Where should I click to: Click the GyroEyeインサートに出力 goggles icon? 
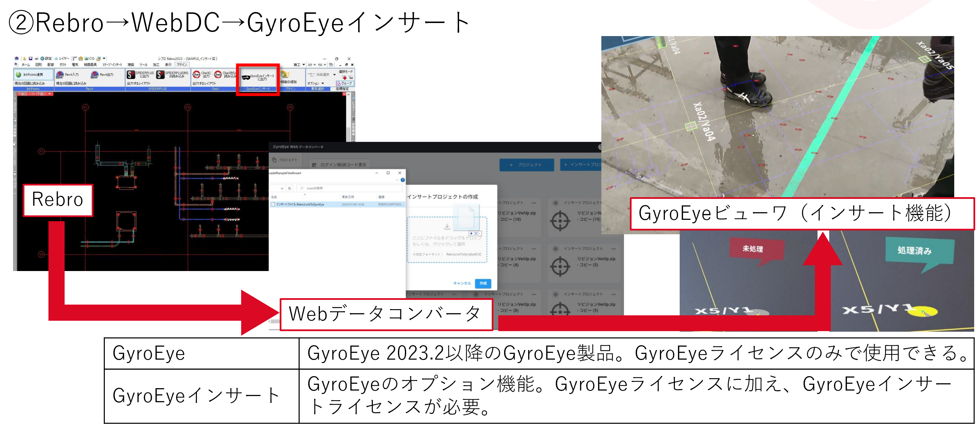pyautogui.click(x=246, y=77)
